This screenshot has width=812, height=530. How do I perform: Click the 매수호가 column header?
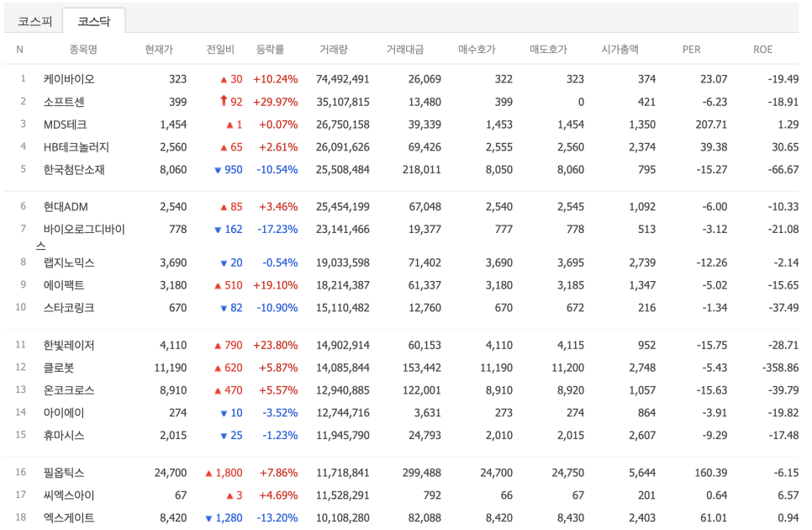(477, 50)
